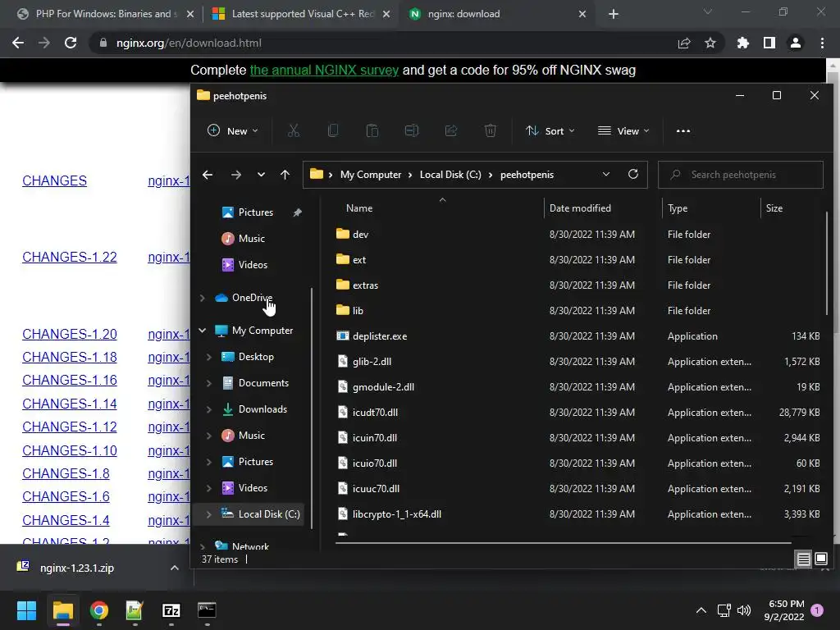Image resolution: width=840 pixels, height=630 pixels.
Task: Click the Delete trash icon in Explorer toolbar
Action: coord(491,130)
